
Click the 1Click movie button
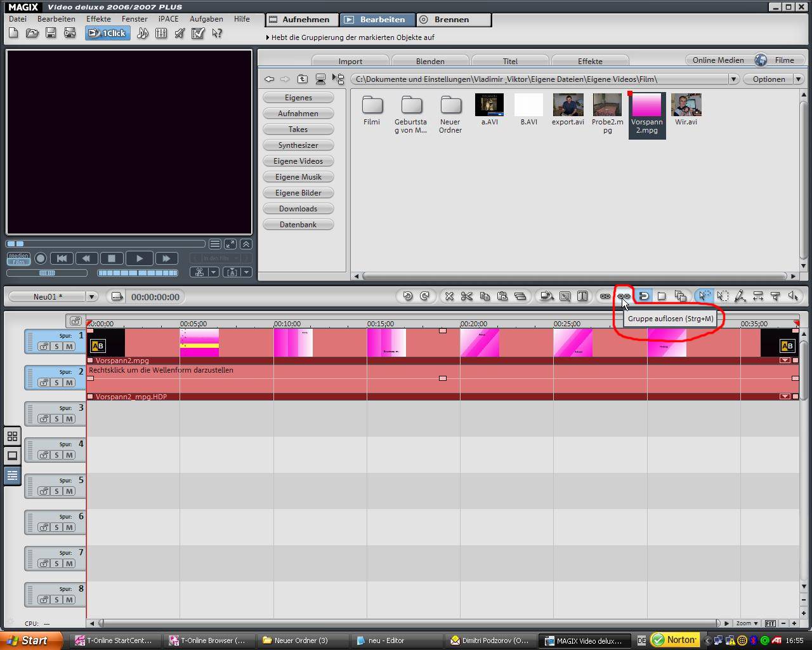pos(108,33)
